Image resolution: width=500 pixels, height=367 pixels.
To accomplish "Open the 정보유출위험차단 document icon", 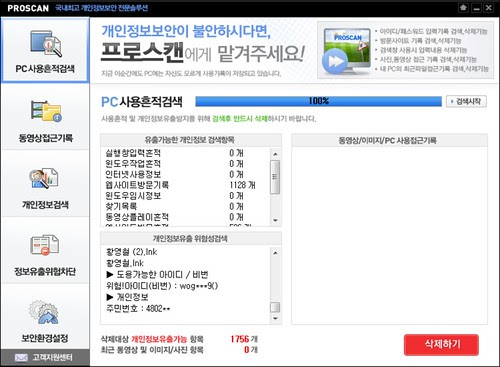I will (x=45, y=245).
